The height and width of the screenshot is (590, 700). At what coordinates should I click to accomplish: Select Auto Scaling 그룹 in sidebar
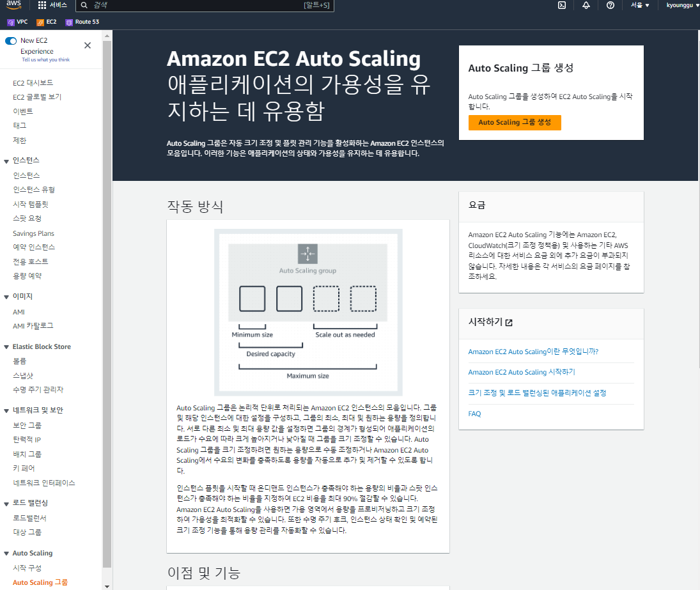pos(40,582)
